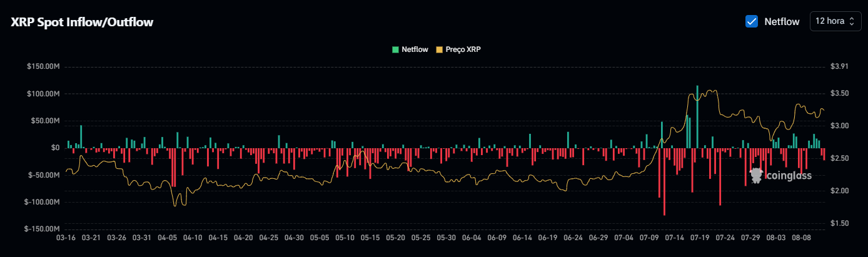Click the 04-05 date label
868x257 pixels.
[167, 238]
